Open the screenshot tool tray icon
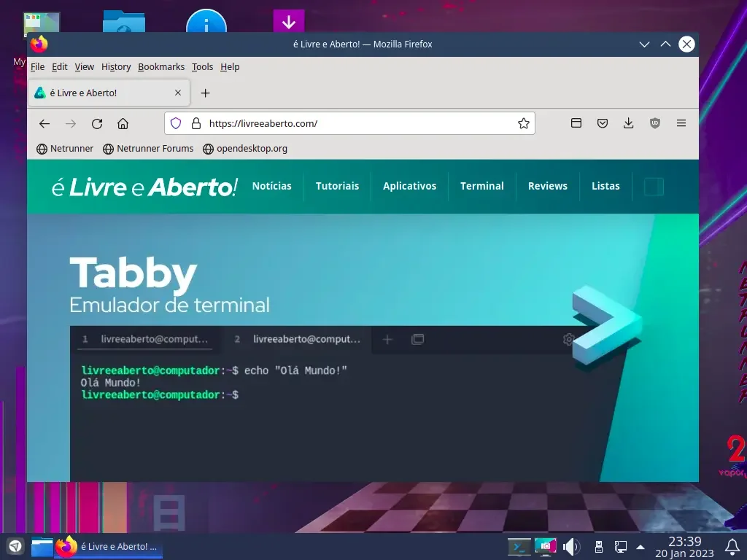 (546, 547)
